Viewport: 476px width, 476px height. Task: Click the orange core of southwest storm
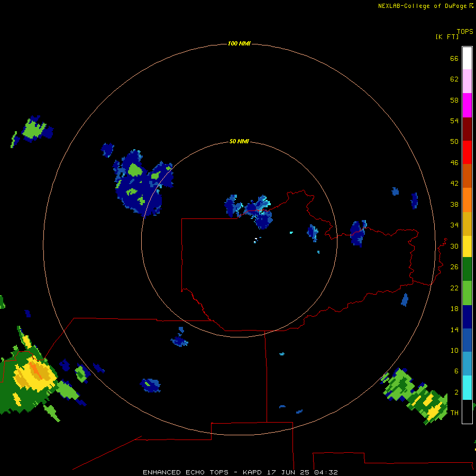(x=36, y=370)
